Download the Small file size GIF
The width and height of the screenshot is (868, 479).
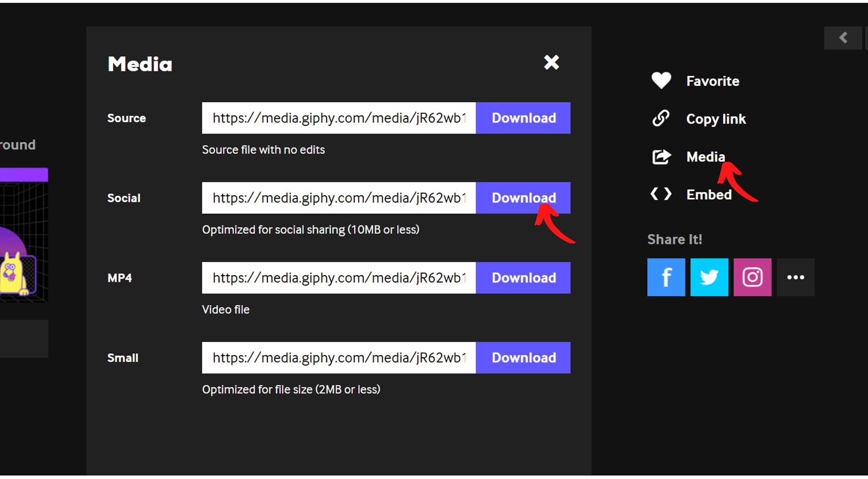523,357
